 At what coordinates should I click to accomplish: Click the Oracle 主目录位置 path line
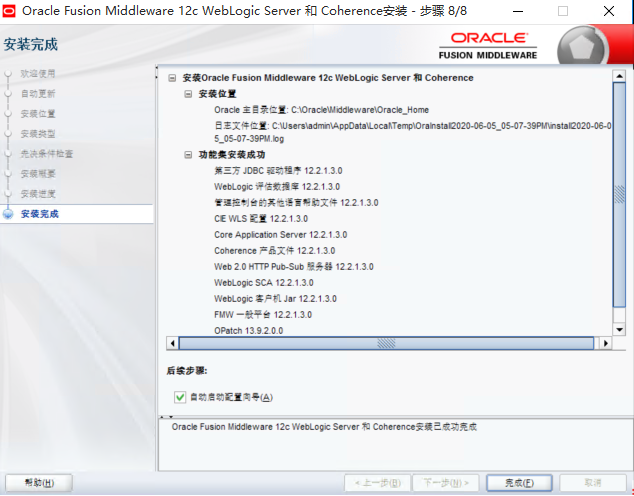(321, 110)
